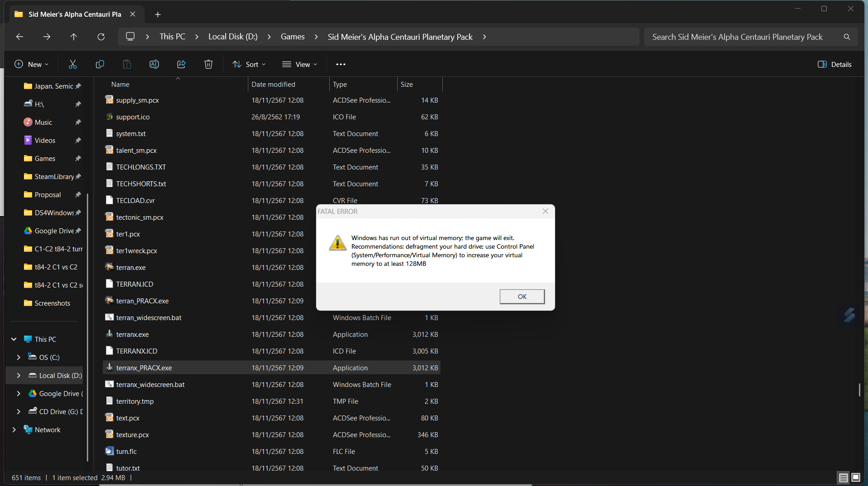
Task: Go forward with the right arrow
Action: click(47, 37)
